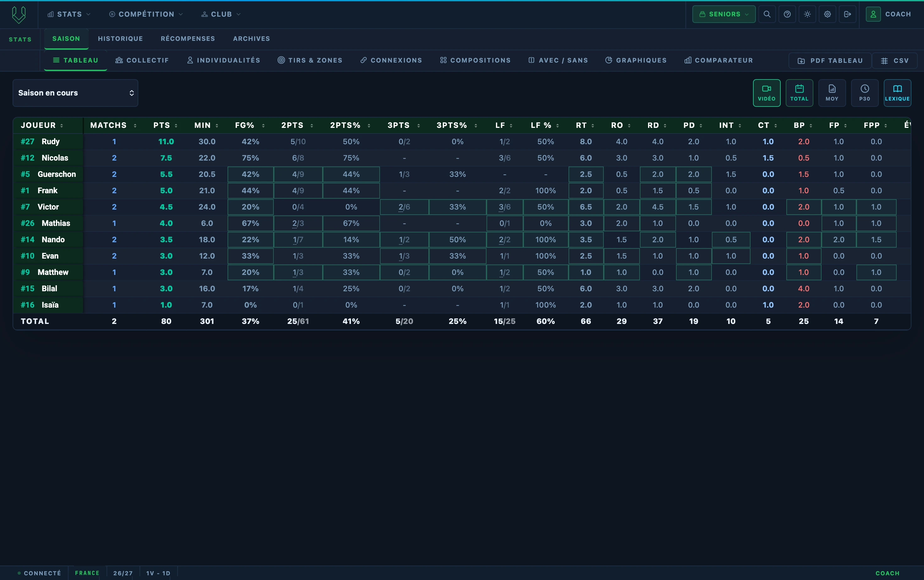Open the Saison en cours selector
The width and height of the screenshot is (924, 580).
click(75, 93)
